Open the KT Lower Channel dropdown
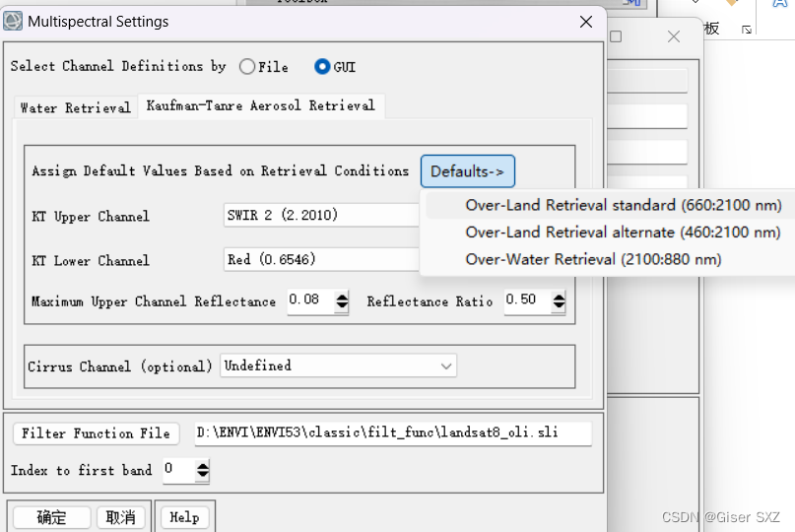Image resolution: width=795 pixels, height=532 pixels. pyautogui.click(x=321, y=260)
